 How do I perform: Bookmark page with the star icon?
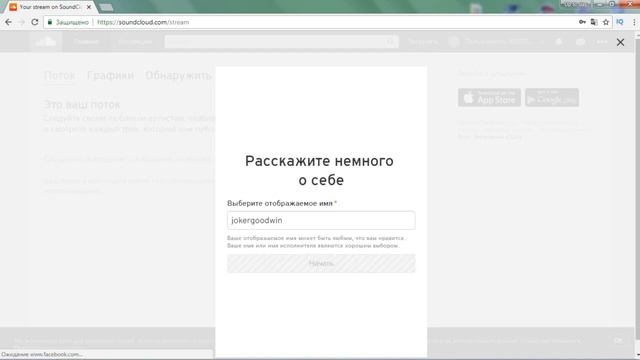(x=606, y=22)
